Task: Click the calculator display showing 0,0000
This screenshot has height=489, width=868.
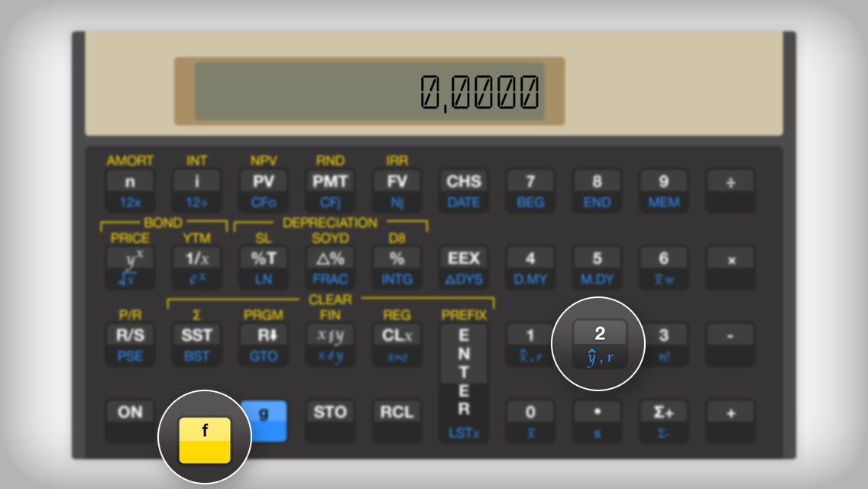Action: (369, 92)
